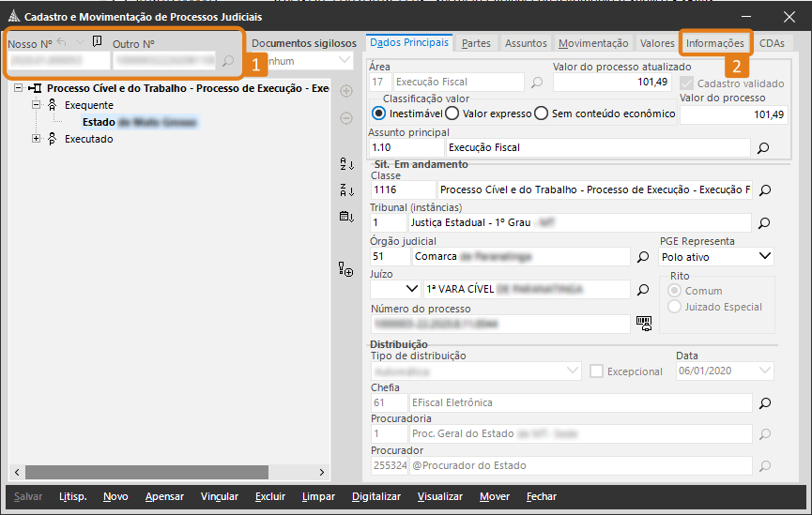The image size is (812, 515).
Task: Choose Sem conteúdo econômico option
Action: pyautogui.click(x=541, y=114)
